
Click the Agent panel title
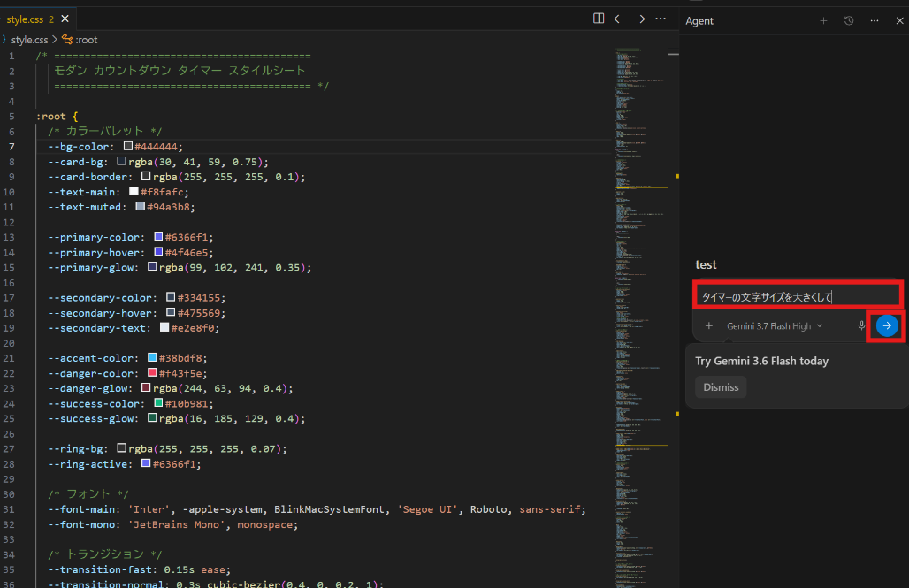click(699, 21)
